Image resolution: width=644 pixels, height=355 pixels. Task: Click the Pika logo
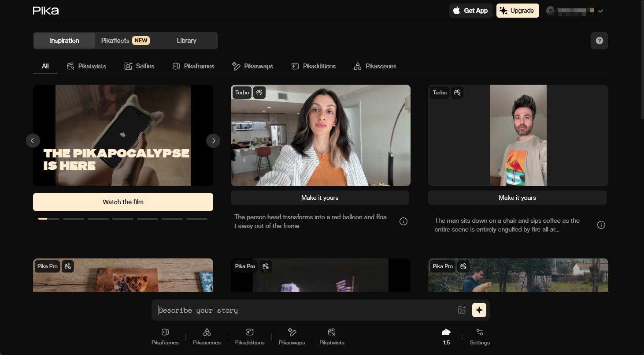tap(46, 11)
